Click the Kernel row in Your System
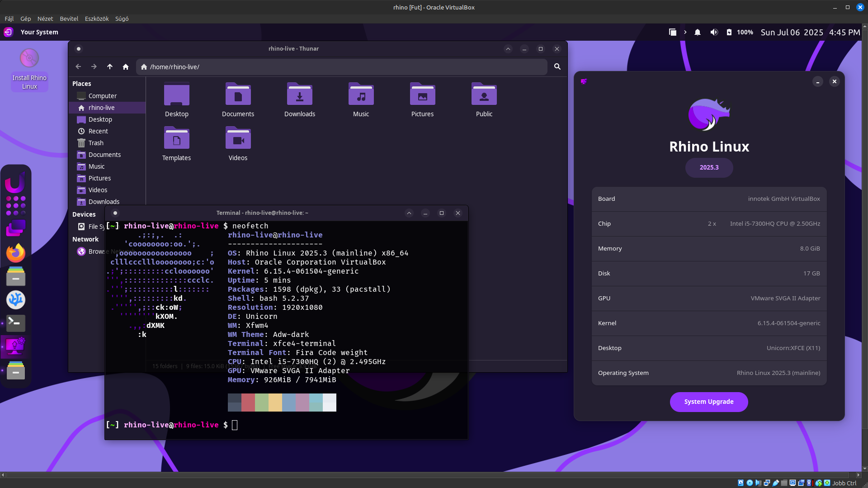Viewport: 868px width, 488px height. tap(709, 323)
